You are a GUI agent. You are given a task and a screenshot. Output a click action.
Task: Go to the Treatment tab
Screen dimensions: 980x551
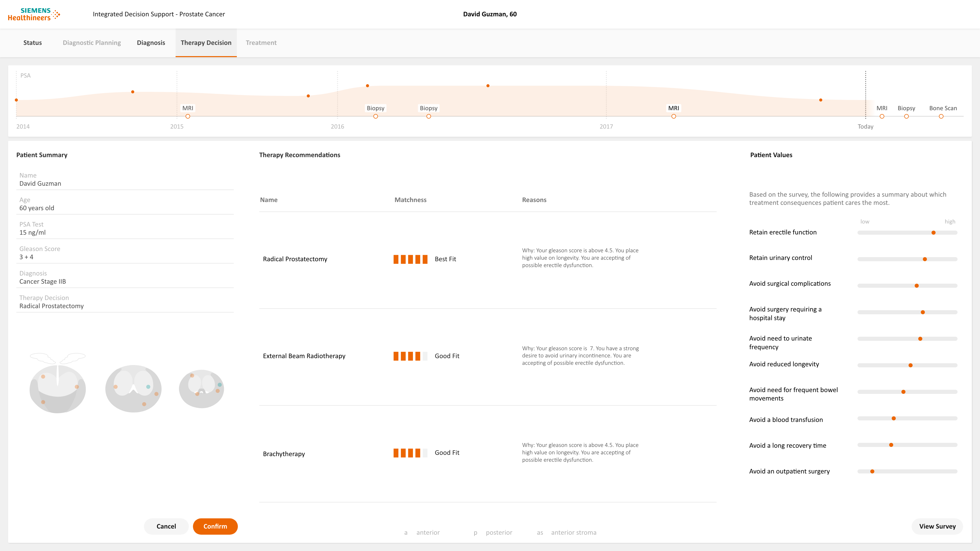[x=261, y=43]
